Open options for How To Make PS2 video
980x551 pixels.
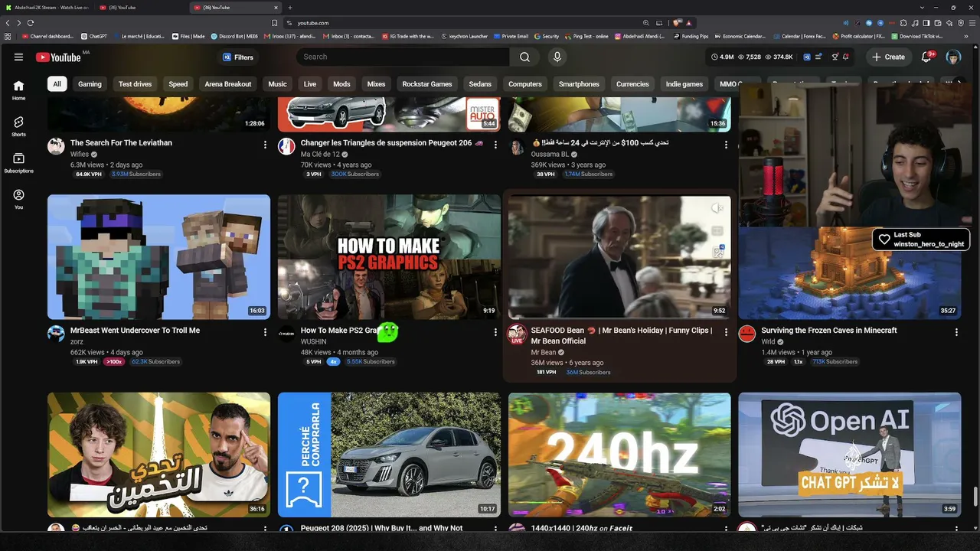click(x=495, y=332)
